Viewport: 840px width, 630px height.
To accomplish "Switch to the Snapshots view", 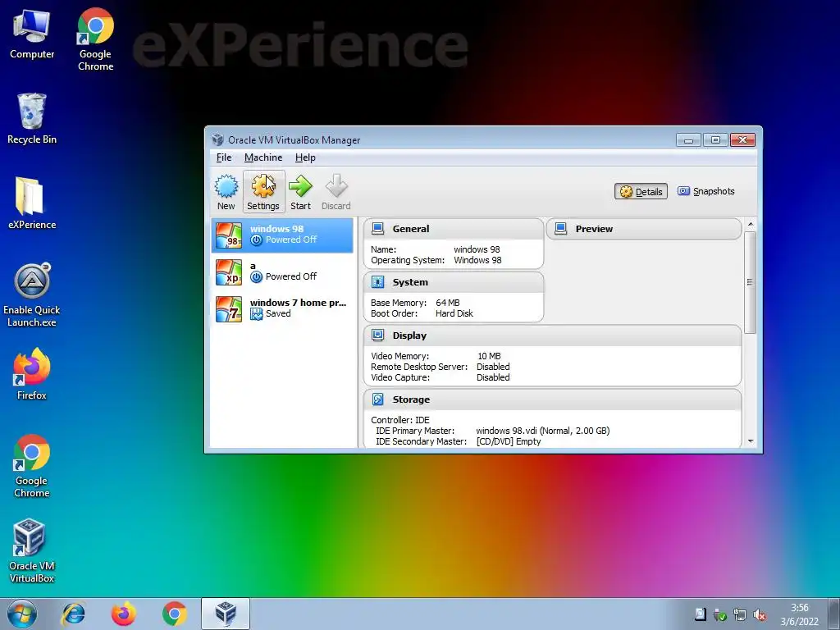I will 706,191.
